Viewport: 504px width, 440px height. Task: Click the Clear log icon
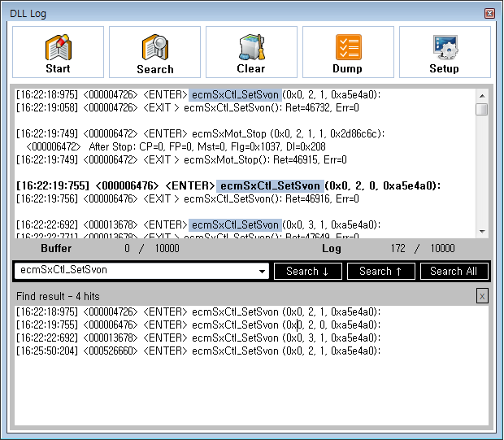coord(251,52)
